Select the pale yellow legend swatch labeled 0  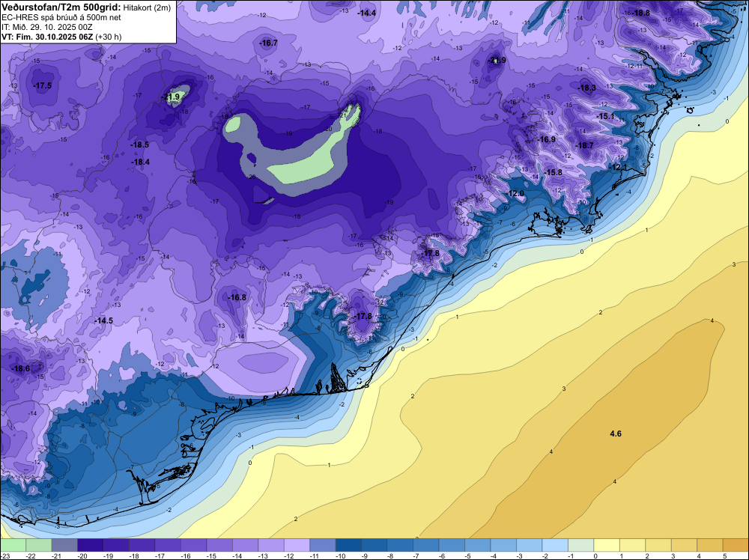click(606, 546)
